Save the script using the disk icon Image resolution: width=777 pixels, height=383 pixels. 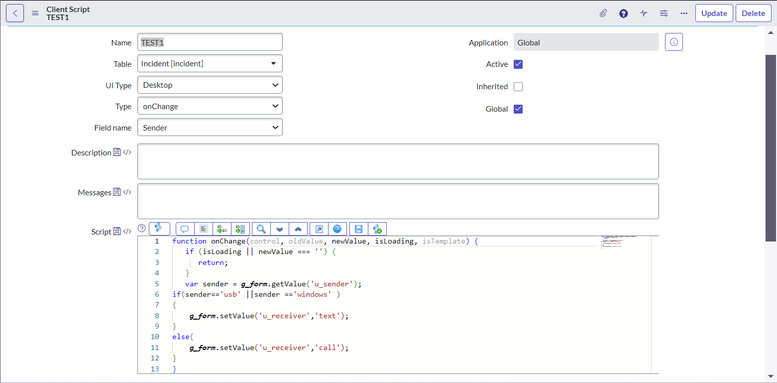pyautogui.click(x=359, y=229)
